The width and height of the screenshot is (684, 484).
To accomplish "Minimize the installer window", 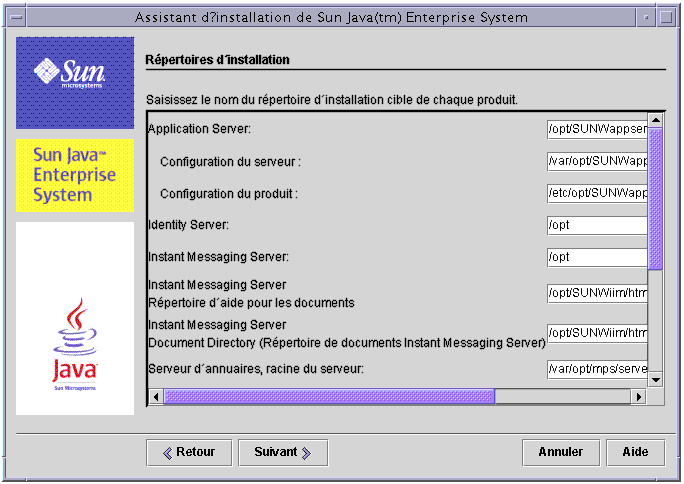I will click(x=646, y=17).
